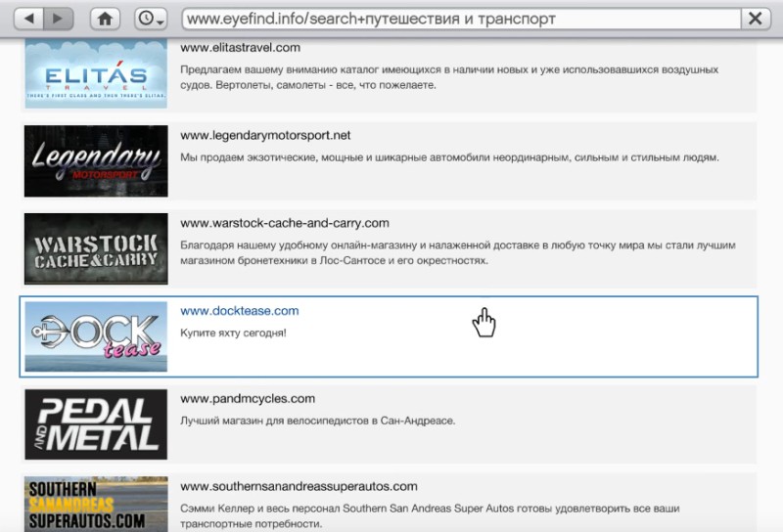Visit www.southernsanandreassuperautos.com link
Viewport: 783px width, 532px height.
[x=299, y=487]
